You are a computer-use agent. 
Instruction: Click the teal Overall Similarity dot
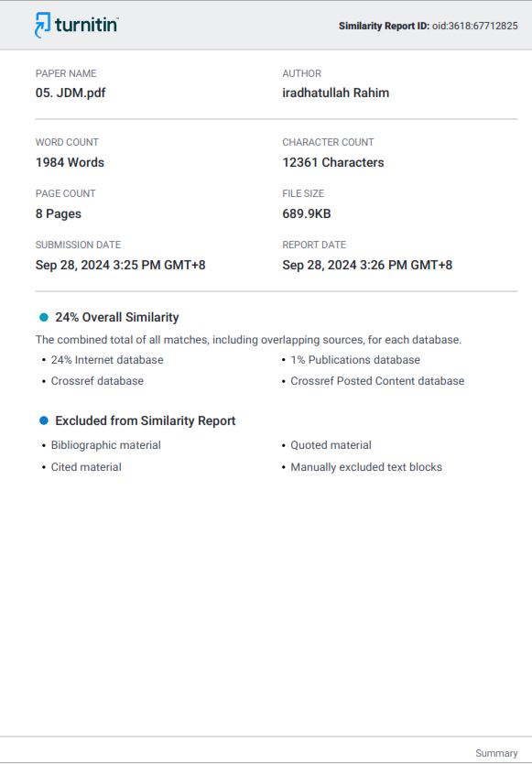click(44, 317)
